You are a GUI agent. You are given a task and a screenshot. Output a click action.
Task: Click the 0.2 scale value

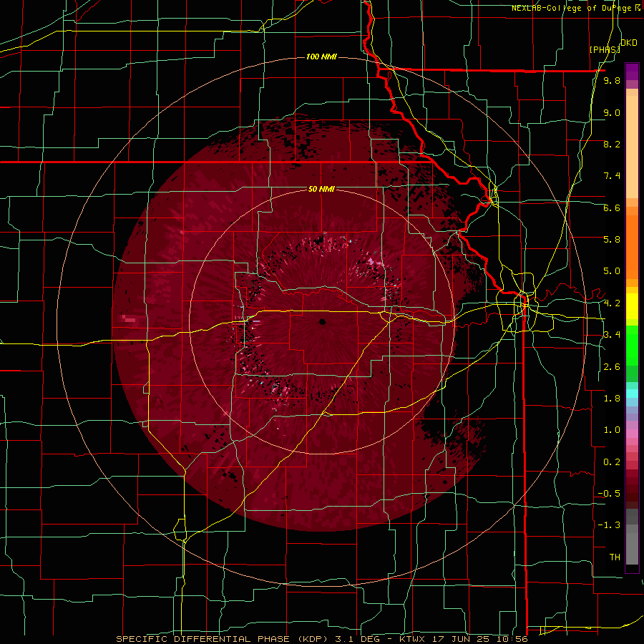click(612, 462)
